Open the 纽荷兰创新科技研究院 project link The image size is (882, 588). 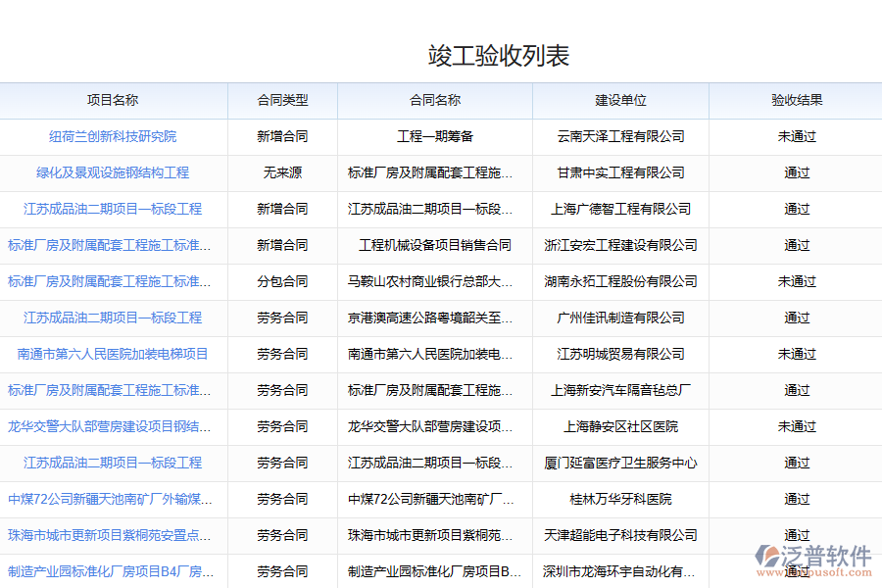point(113,136)
